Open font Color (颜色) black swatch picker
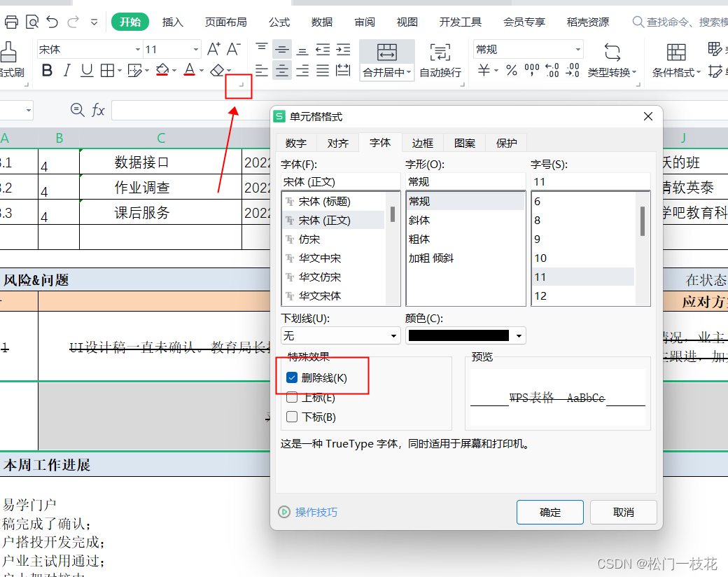This screenshot has height=577, width=728. (x=465, y=335)
